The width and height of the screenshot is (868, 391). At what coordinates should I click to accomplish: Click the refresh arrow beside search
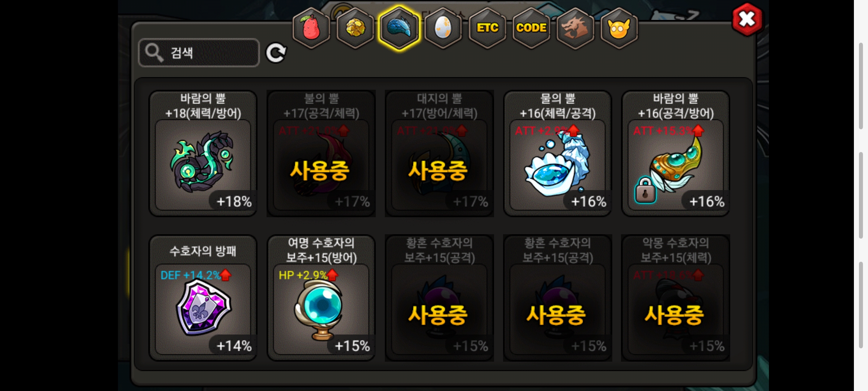(276, 53)
